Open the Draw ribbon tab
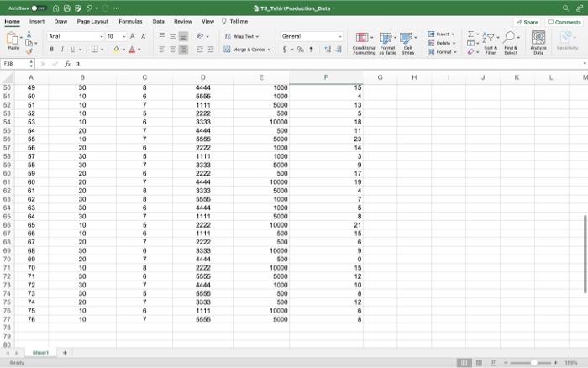The image size is (588, 368). (x=60, y=21)
